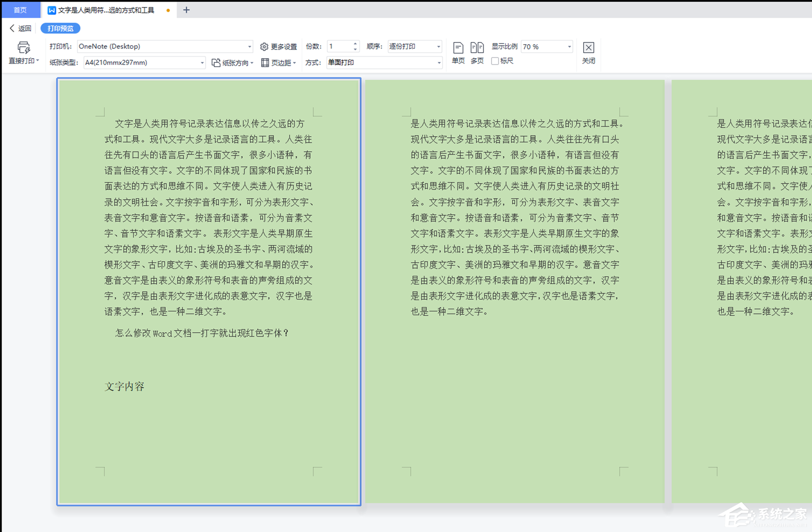Click the return back arrow button
Image resolution: width=812 pixels, height=532 pixels.
[x=20, y=29]
